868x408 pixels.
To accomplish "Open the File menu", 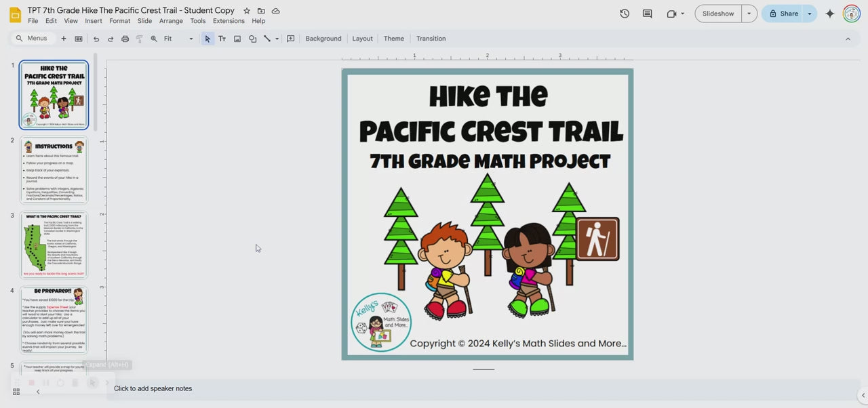I will coord(33,21).
